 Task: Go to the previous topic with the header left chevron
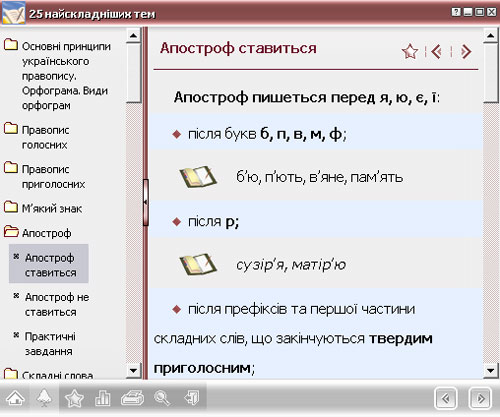[437, 51]
